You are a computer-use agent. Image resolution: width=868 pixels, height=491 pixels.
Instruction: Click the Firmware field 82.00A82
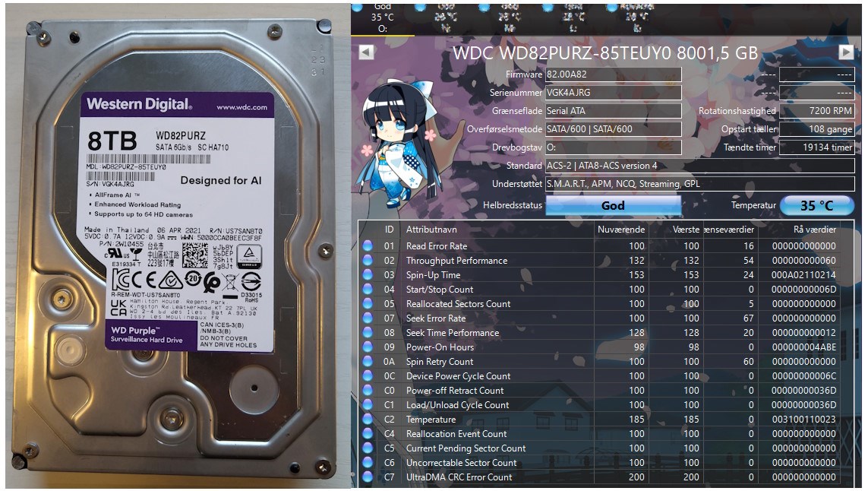[614, 74]
